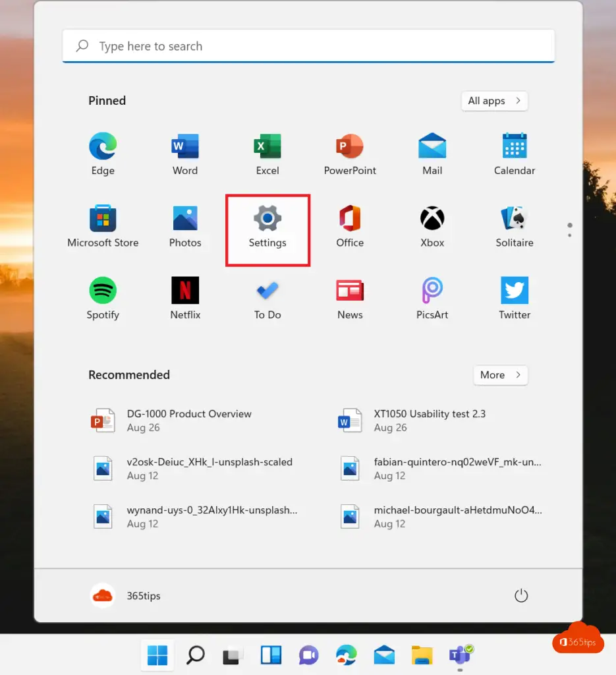Screen dimensions: 616x675
Task: Click the Type here to search field
Action: [x=308, y=46]
